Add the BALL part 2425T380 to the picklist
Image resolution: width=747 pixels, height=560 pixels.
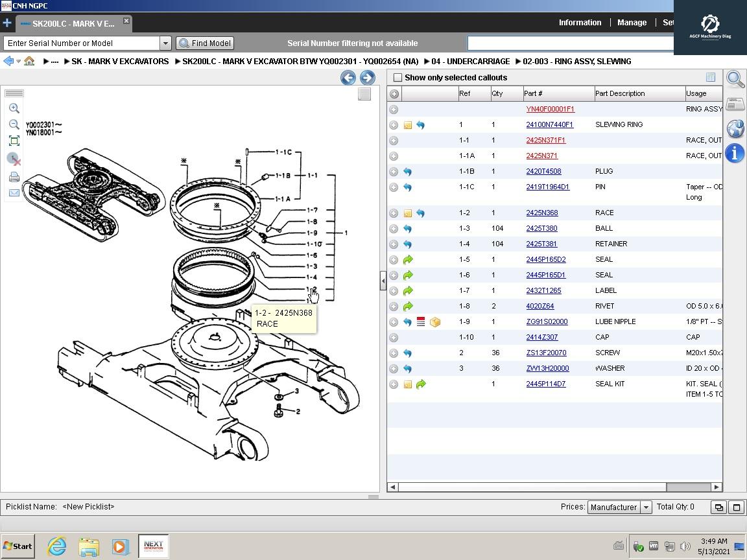pos(394,228)
